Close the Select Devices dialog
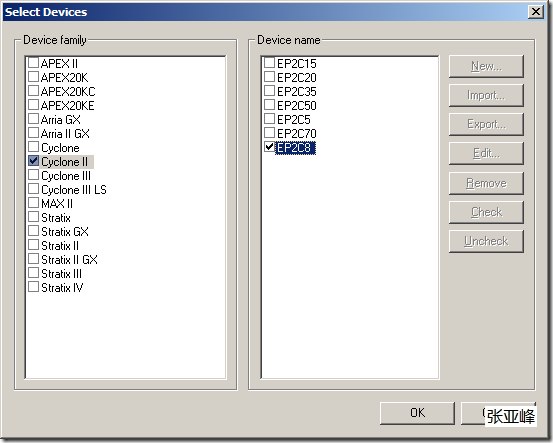Screen dimensions: 553x443 point(535,12)
